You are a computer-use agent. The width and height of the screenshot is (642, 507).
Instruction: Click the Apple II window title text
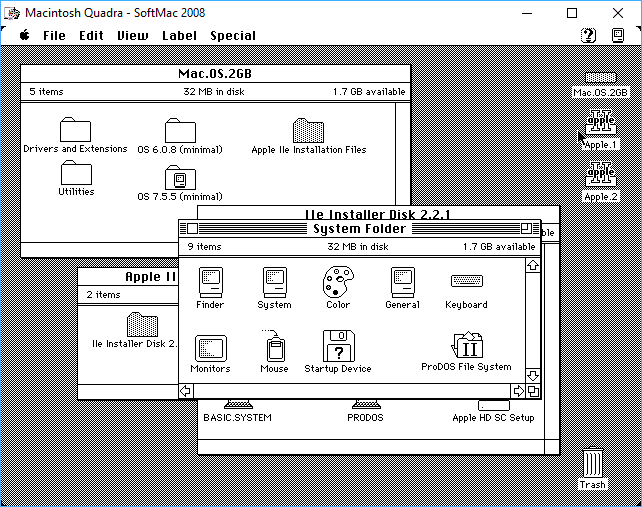(x=151, y=277)
